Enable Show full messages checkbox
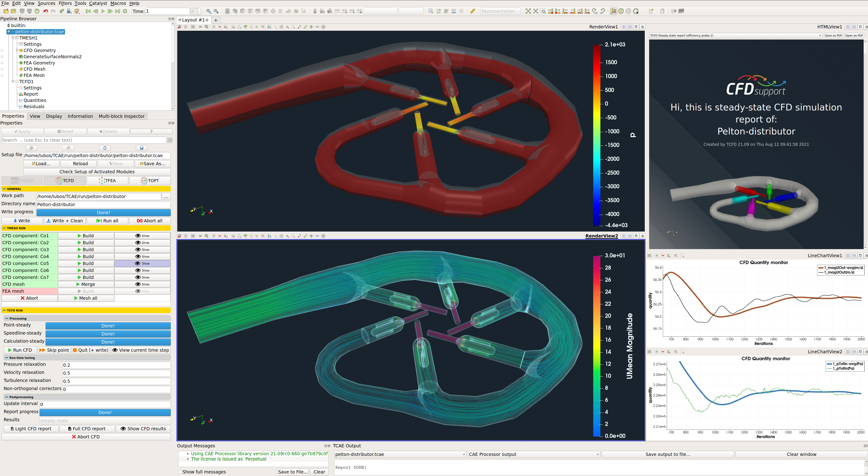Viewport: 868px width, 476px height. point(180,472)
